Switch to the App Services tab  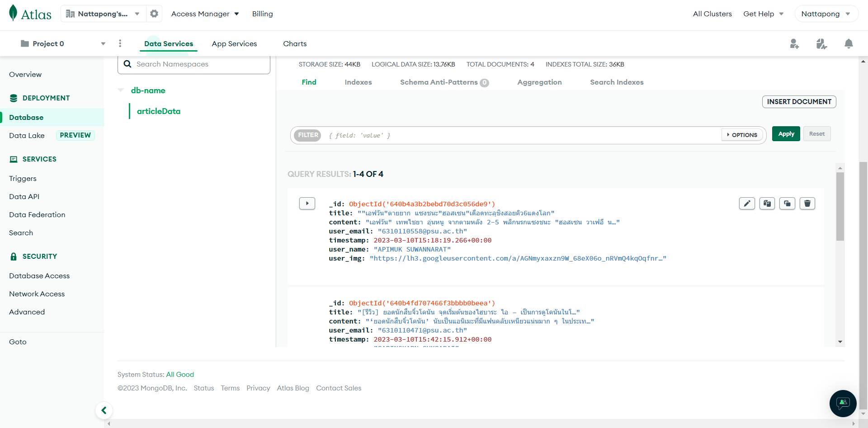pyautogui.click(x=234, y=43)
